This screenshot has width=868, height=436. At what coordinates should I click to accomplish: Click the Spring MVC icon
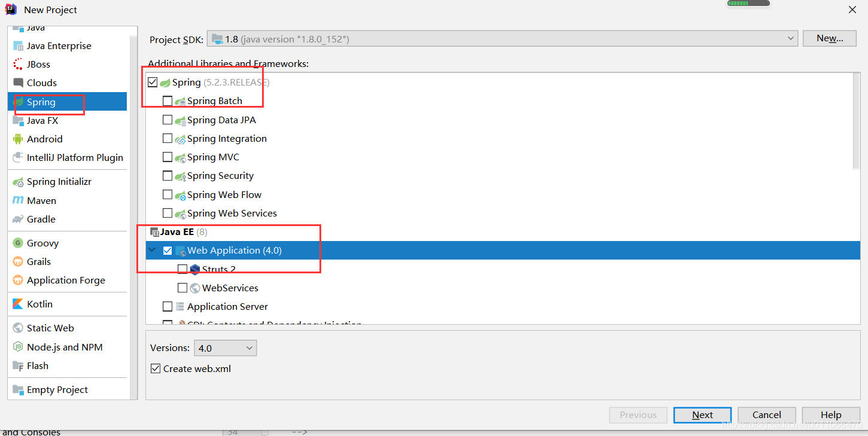point(180,157)
